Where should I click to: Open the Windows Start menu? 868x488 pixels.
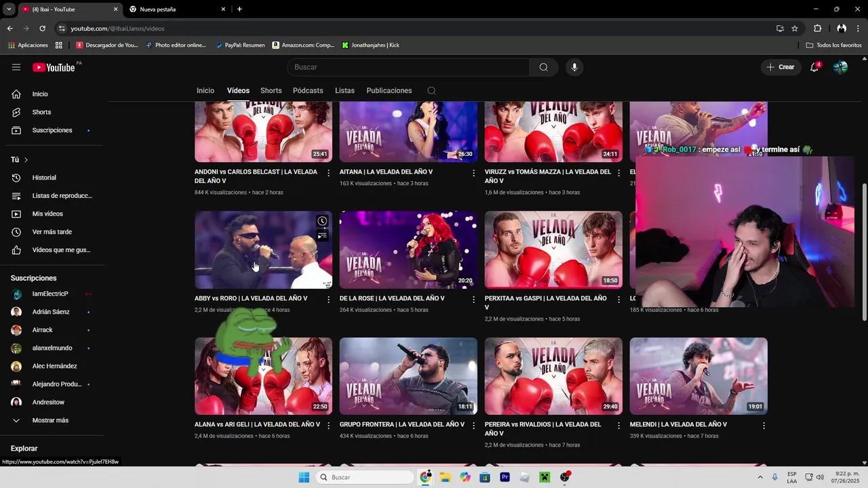click(304, 477)
